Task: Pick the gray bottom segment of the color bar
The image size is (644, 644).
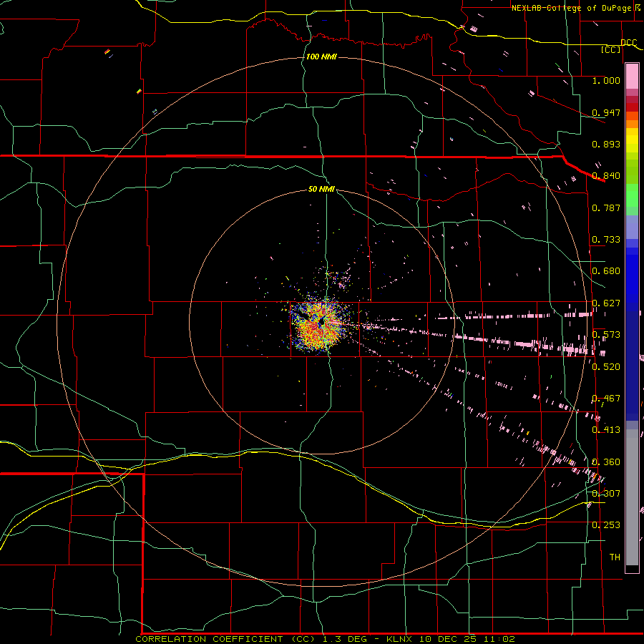Action: (632, 501)
